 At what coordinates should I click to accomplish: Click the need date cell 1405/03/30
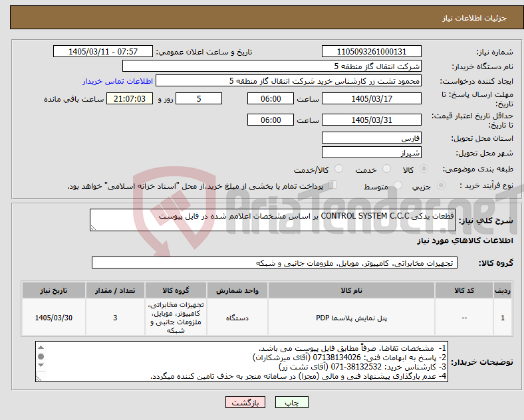pyautogui.click(x=54, y=318)
